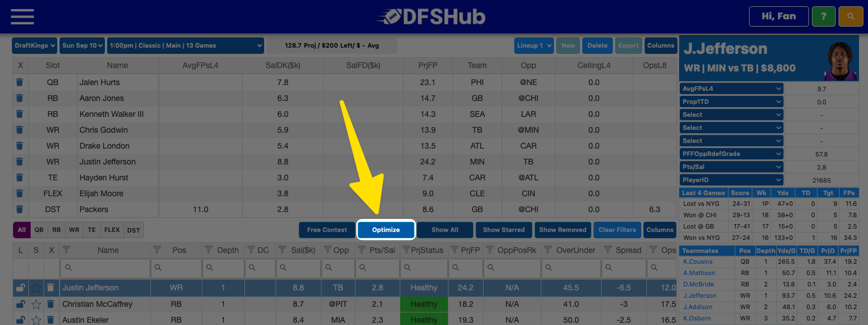
Task: Remove Hayden Hurst via trash icon
Action: click(x=20, y=178)
